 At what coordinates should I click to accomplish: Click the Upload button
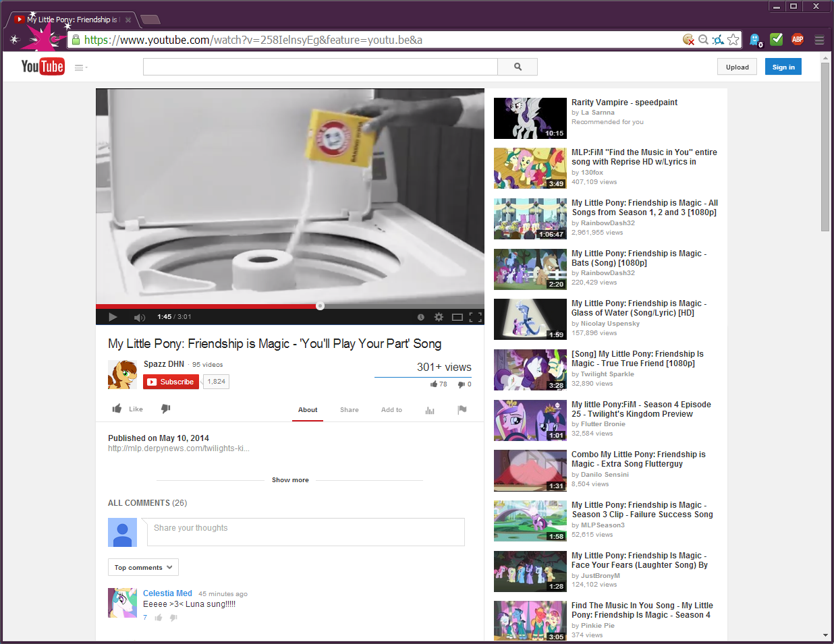(738, 67)
